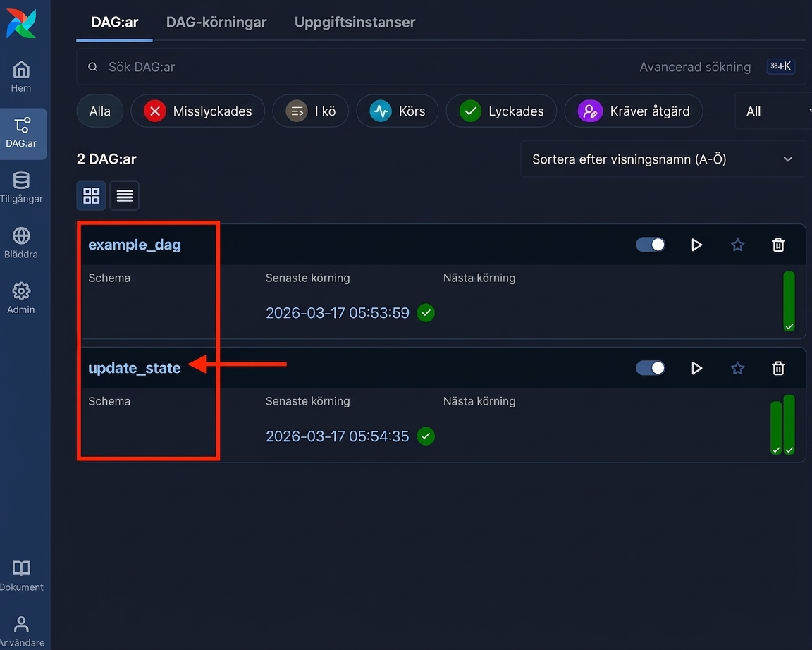The width and height of the screenshot is (812, 650).
Task: Filter DAGs by I kö
Action: click(311, 111)
